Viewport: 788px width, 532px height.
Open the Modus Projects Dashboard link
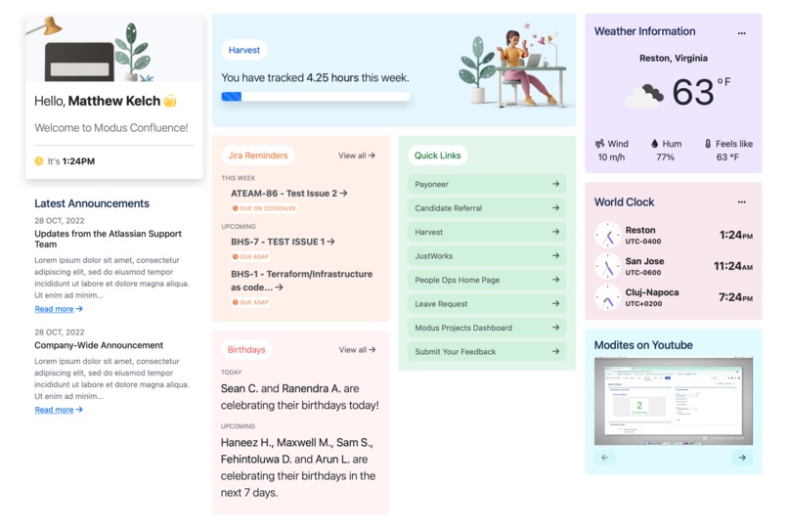(487, 328)
